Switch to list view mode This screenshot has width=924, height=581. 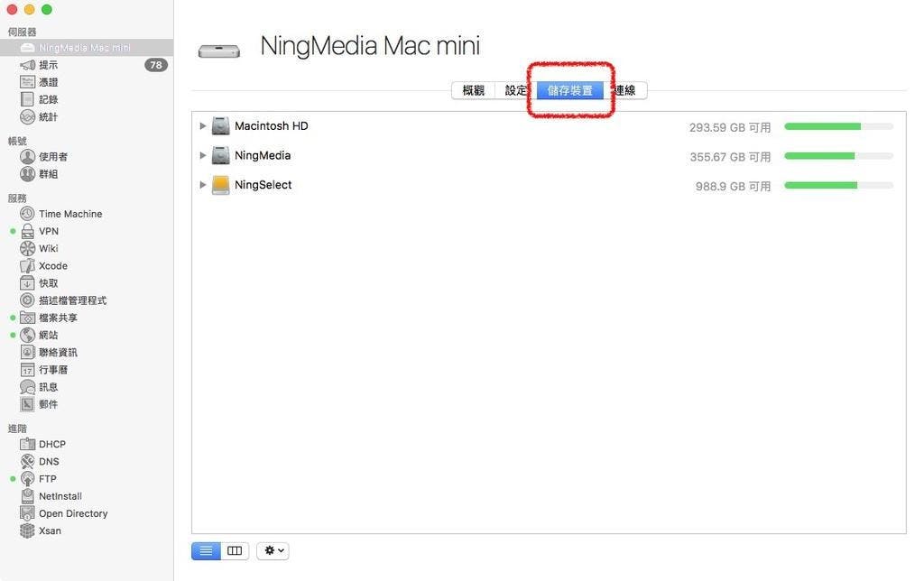206,550
